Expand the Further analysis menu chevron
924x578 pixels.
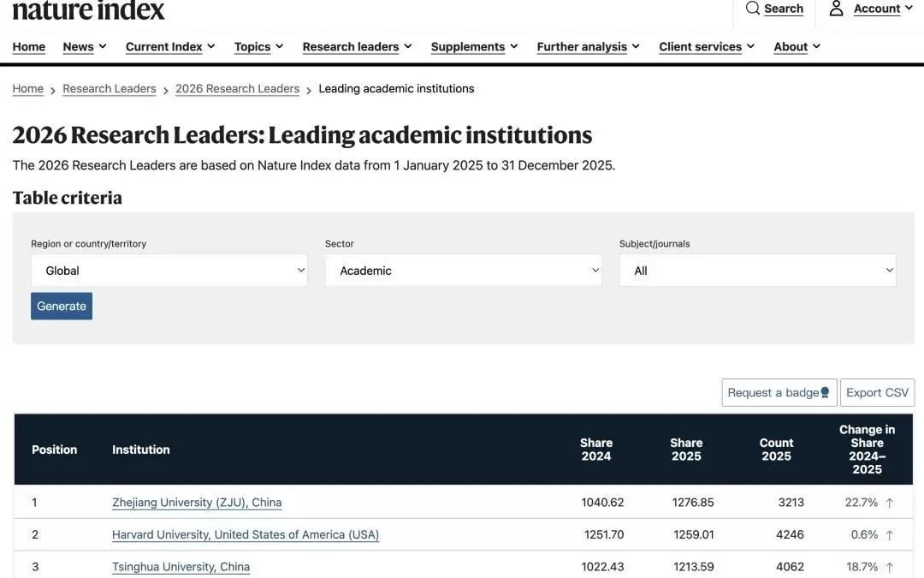[636, 46]
